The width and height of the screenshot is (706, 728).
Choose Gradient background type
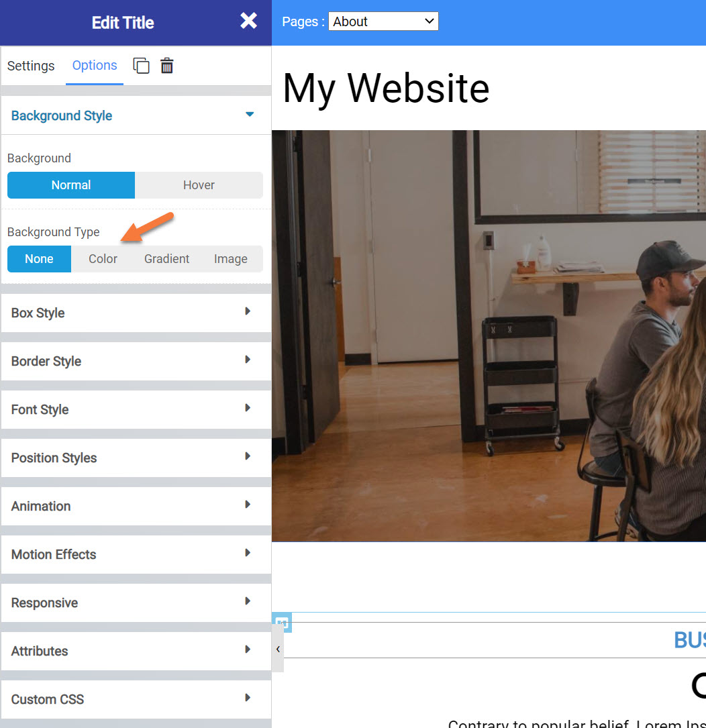[166, 259]
